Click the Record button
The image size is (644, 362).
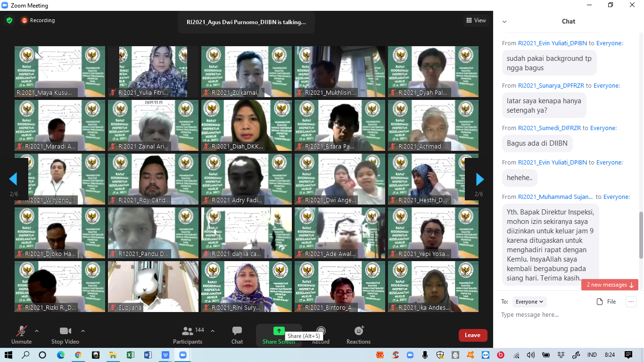click(x=321, y=335)
